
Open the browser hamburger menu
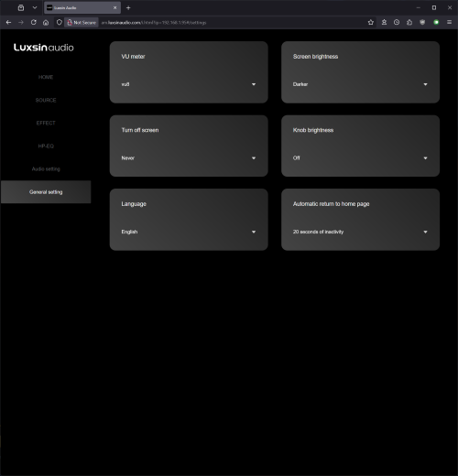[x=449, y=22]
